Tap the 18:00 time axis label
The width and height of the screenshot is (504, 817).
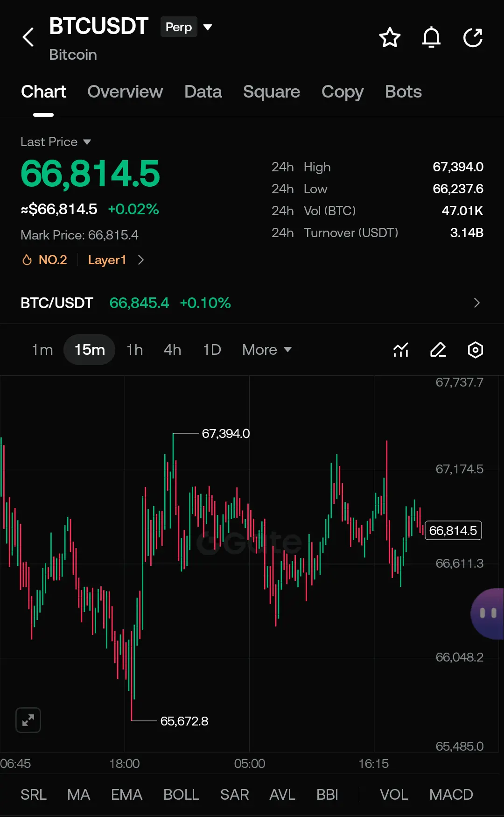coord(125,764)
